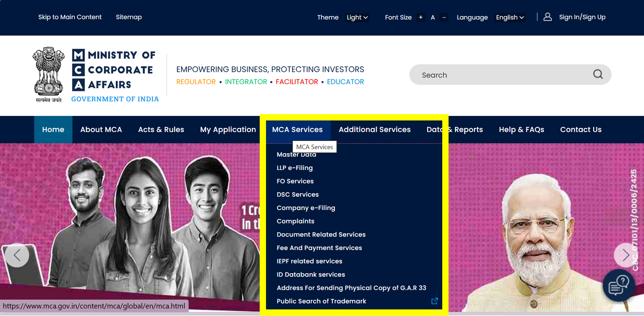Open the chatbot assistant icon
This screenshot has width=644, height=316.
[619, 285]
